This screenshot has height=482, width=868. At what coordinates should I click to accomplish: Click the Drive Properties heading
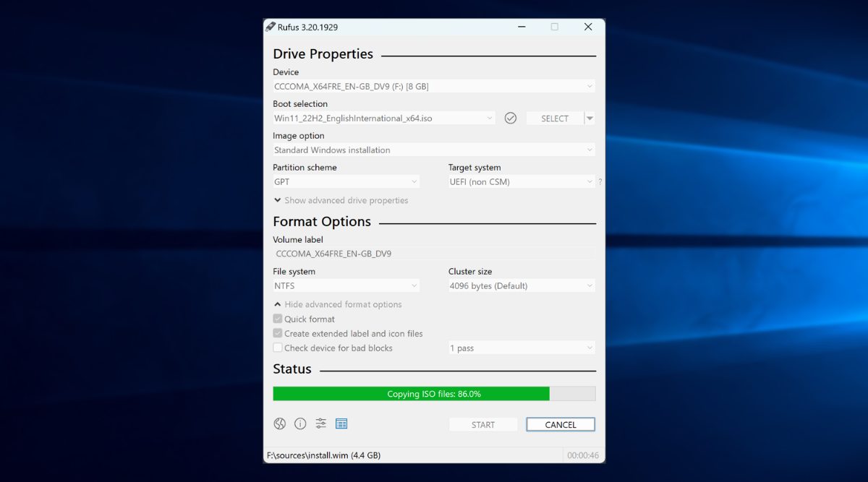coord(323,54)
